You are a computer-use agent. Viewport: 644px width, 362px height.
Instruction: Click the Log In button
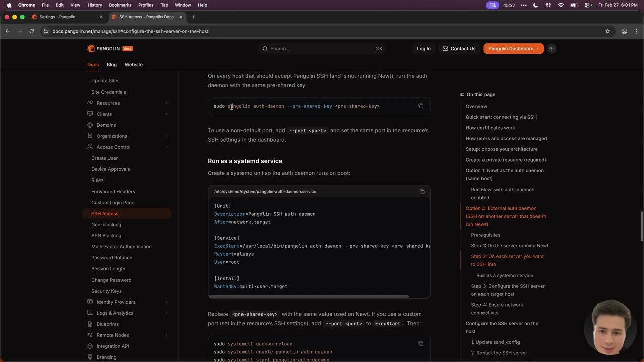click(x=424, y=49)
